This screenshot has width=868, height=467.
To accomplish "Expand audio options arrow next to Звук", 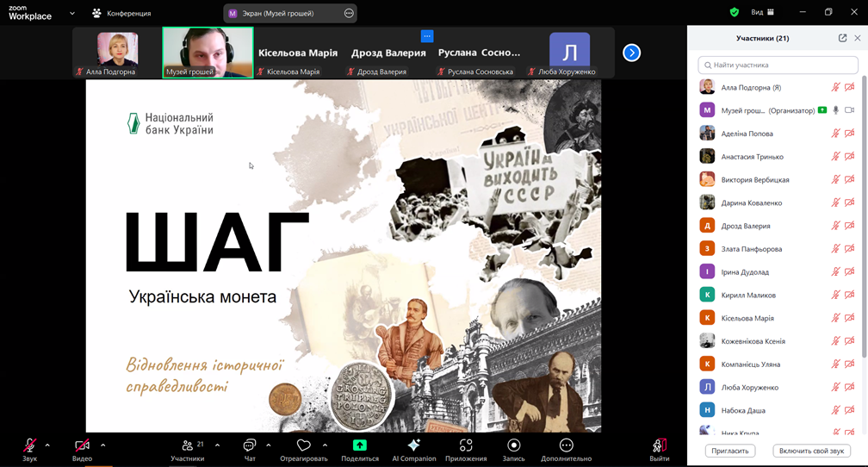I will (x=47, y=445).
